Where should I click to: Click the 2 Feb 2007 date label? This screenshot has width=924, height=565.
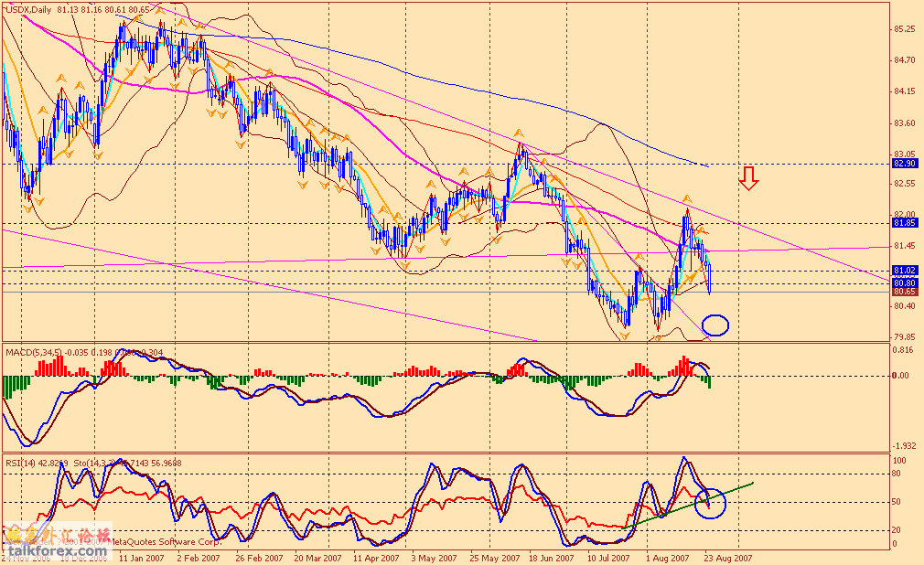point(199,558)
